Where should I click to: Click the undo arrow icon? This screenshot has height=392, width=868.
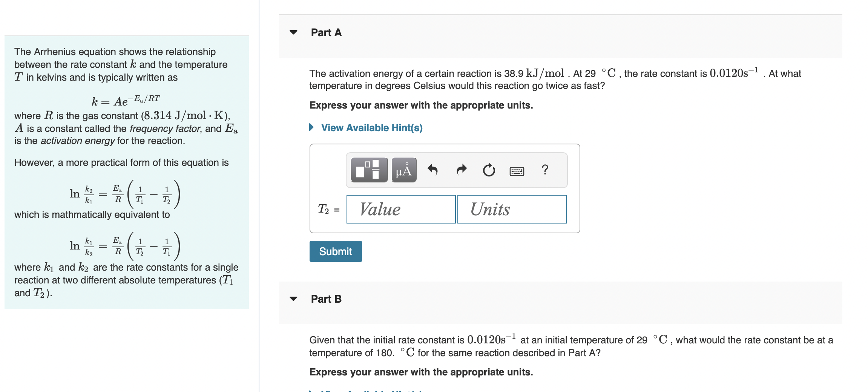(x=433, y=170)
